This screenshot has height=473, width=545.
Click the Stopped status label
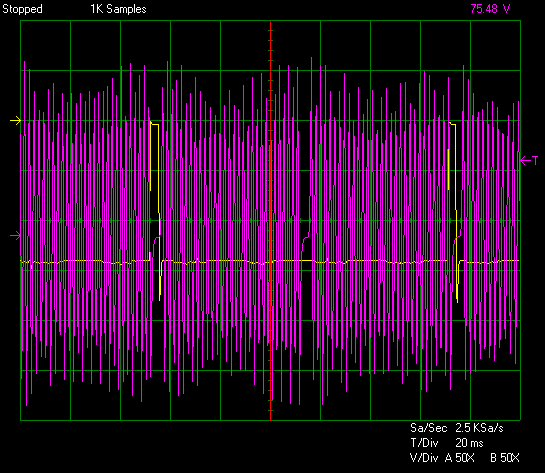click(23, 9)
